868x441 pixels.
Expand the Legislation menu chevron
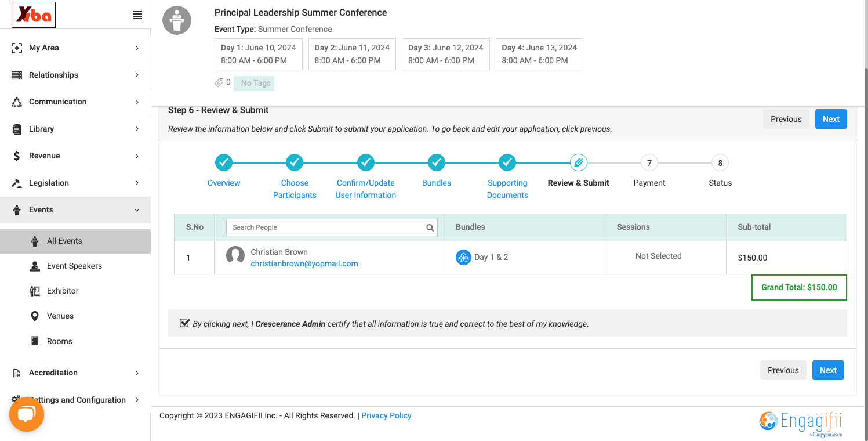(x=137, y=183)
